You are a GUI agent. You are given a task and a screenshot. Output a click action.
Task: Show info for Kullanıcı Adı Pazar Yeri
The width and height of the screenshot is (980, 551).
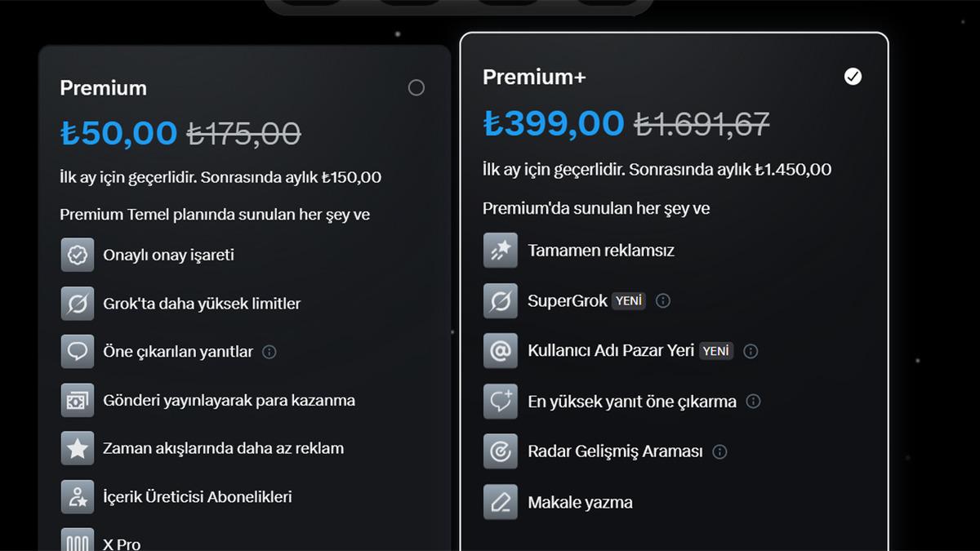pos(751,351)
